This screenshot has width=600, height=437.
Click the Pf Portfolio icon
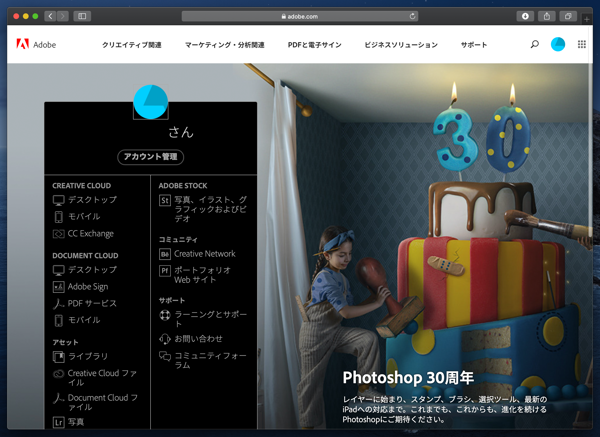[165, 271]
